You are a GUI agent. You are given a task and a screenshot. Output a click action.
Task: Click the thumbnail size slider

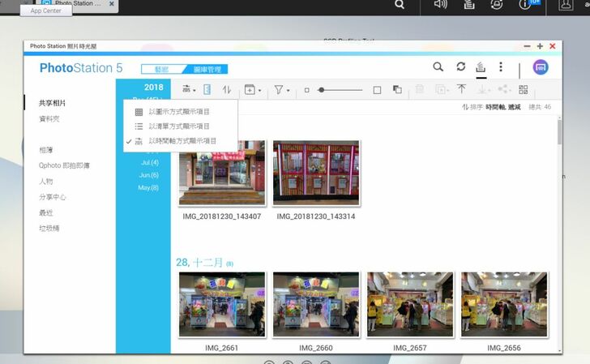coord(340,90)
